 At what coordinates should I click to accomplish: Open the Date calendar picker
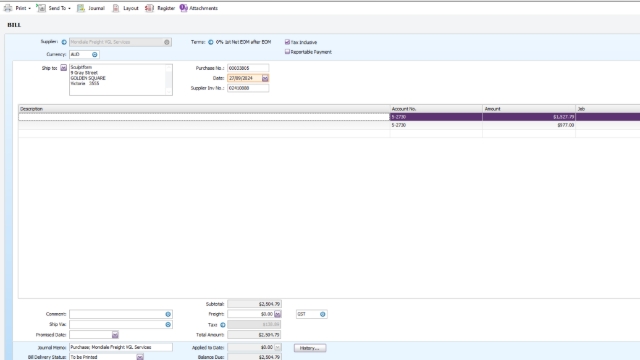coord(265,78)
